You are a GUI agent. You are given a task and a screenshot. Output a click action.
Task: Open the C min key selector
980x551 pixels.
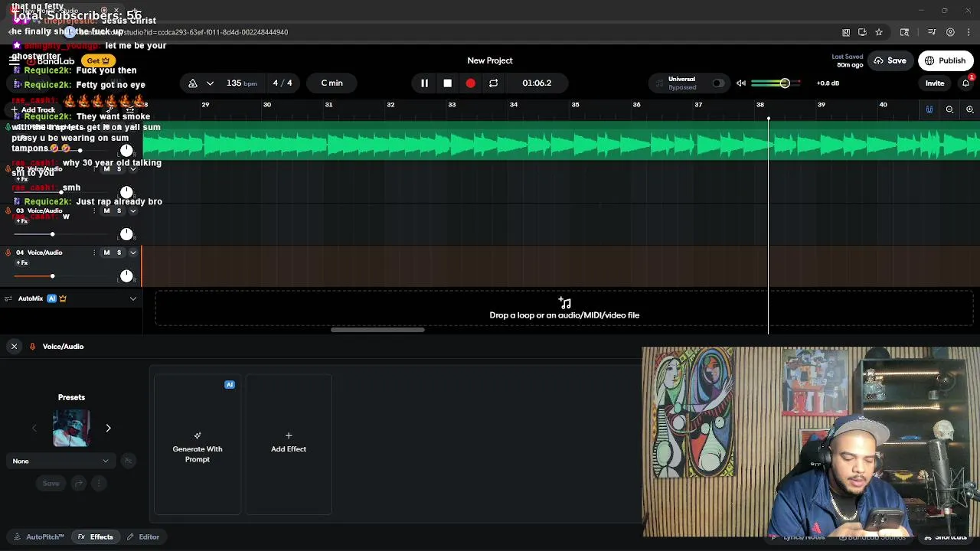tap(332, 83)
